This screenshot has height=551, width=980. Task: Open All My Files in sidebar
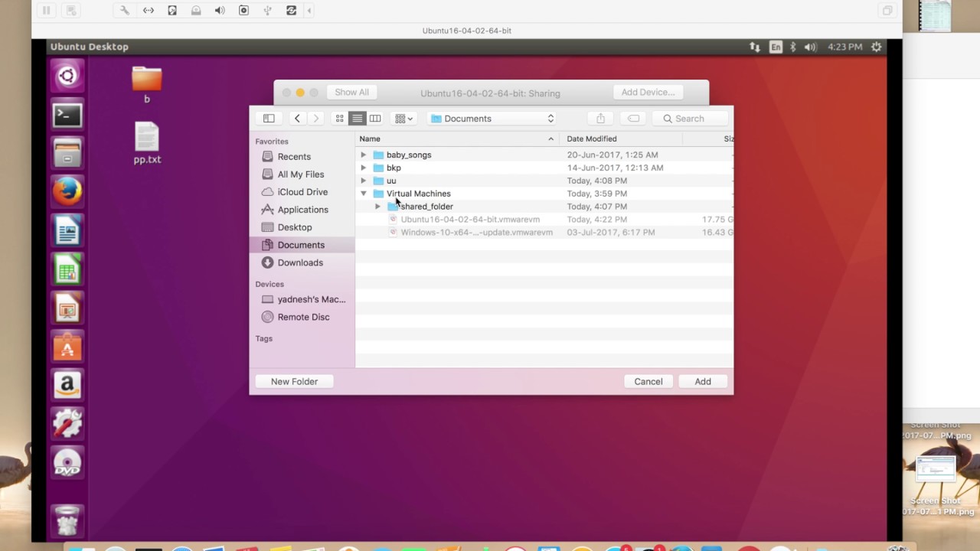click(x=302, y=174)
